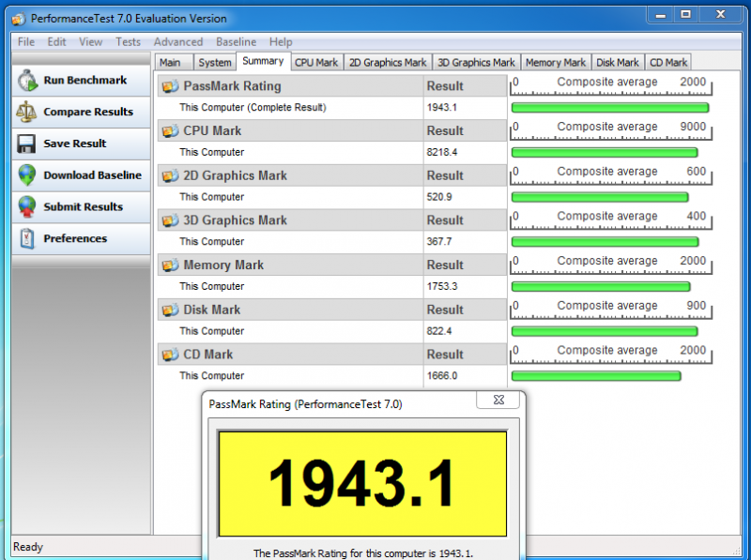Click the CPU Mark header icon

[x=170, y=131]
